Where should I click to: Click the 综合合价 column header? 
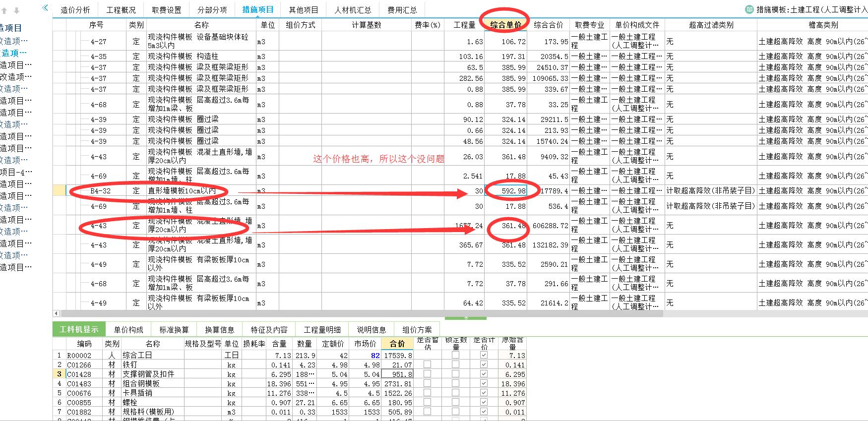[x=548, y=25]
